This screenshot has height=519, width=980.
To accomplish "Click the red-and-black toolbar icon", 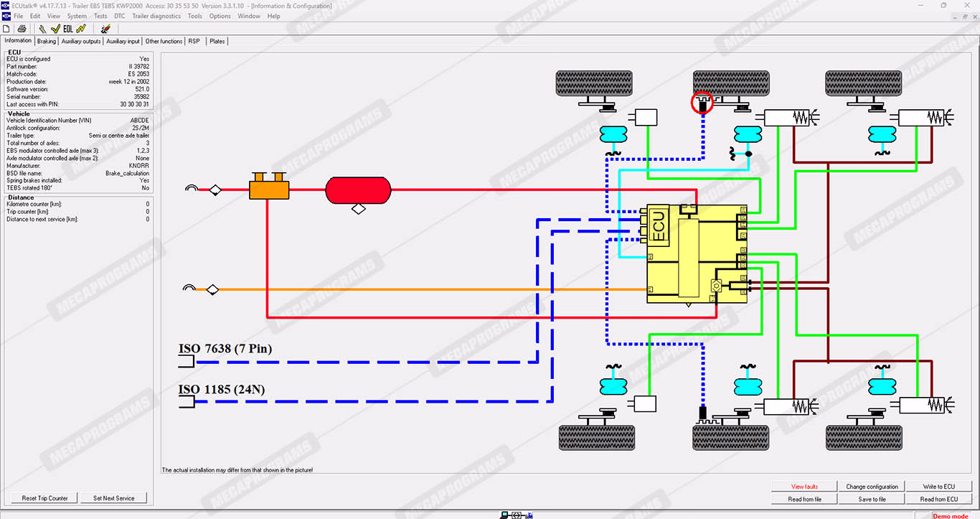I will (x=105, y=29).
